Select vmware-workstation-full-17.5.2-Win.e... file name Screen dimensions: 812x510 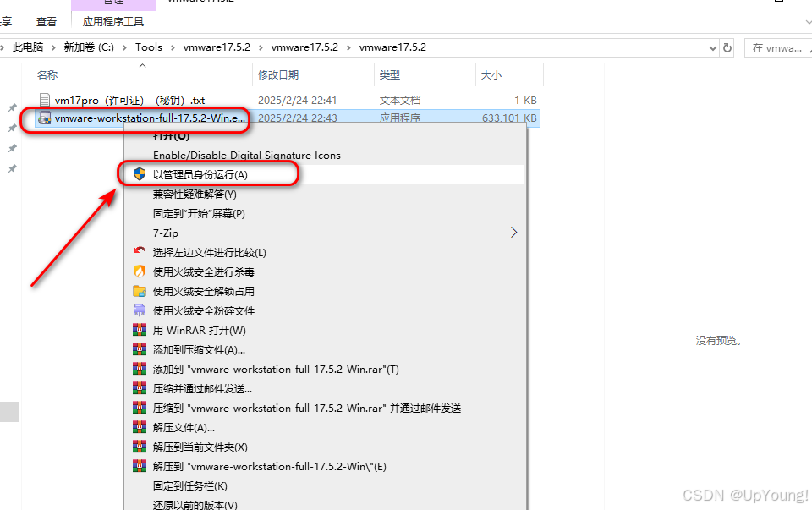[x=150, y=118]
